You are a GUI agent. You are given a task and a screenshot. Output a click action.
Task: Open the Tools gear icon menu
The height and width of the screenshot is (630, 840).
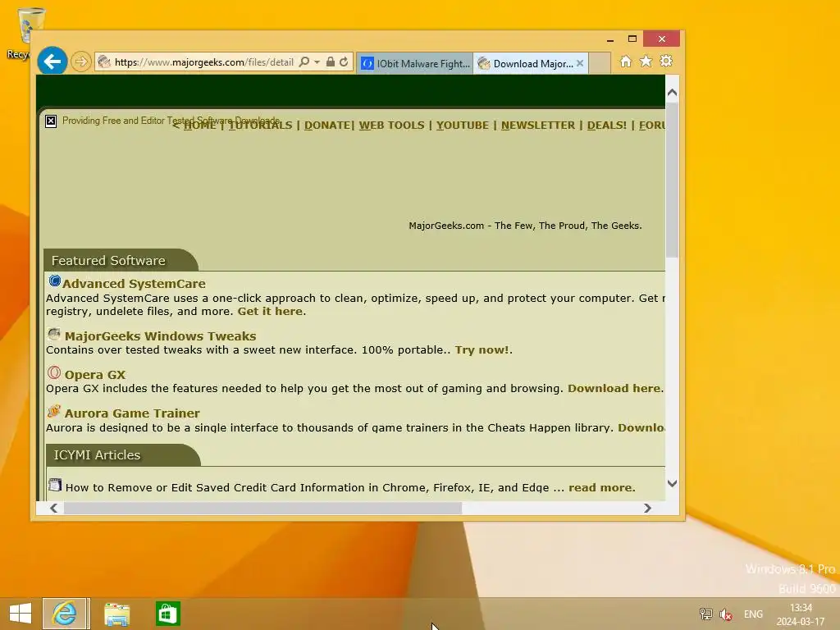tap(666, 62)
